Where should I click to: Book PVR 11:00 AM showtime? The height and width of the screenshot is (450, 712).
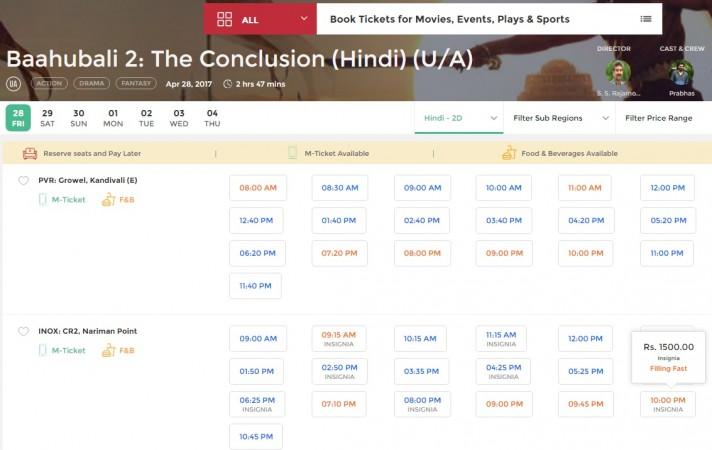585,188
